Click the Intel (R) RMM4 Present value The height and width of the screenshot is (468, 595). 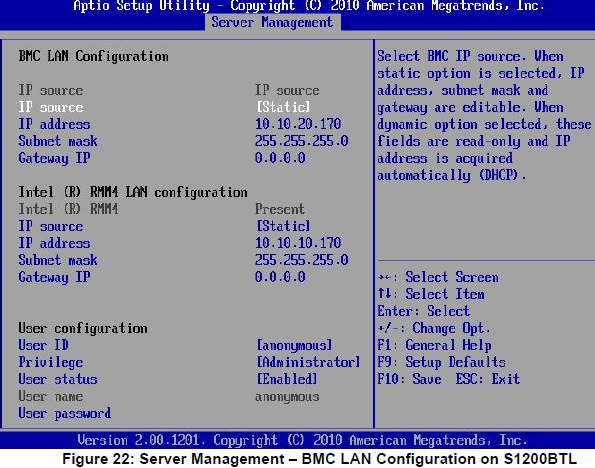(280, 209)
